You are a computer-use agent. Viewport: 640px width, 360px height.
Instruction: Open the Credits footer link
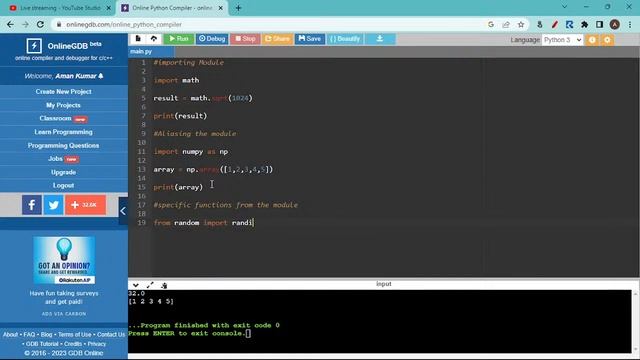[x=73, y=344]
